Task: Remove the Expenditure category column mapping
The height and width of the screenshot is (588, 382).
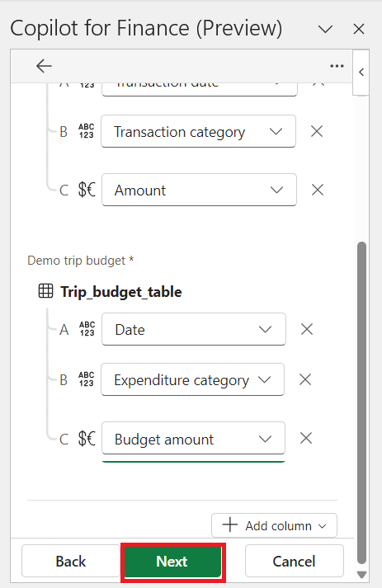Action: tap(305, 379)
